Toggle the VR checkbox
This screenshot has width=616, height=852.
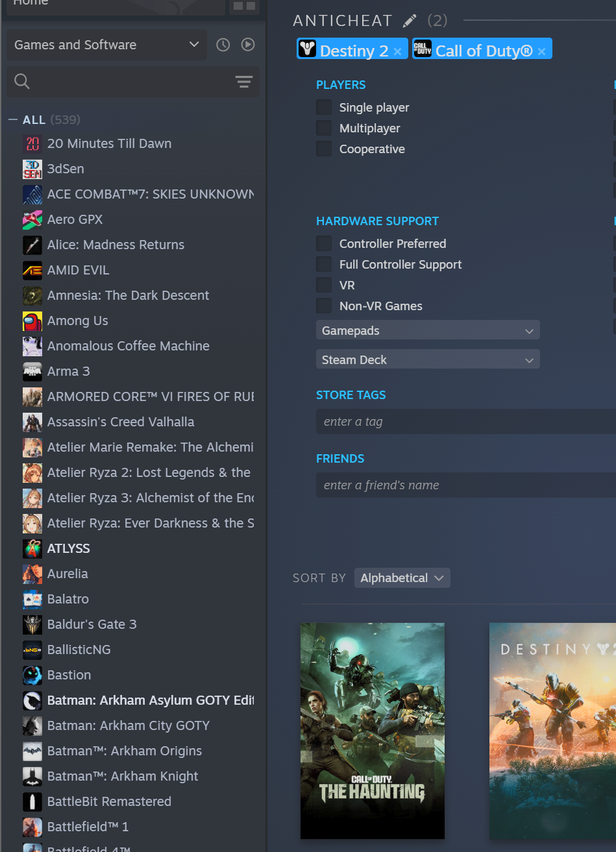(x=324, y=285)
